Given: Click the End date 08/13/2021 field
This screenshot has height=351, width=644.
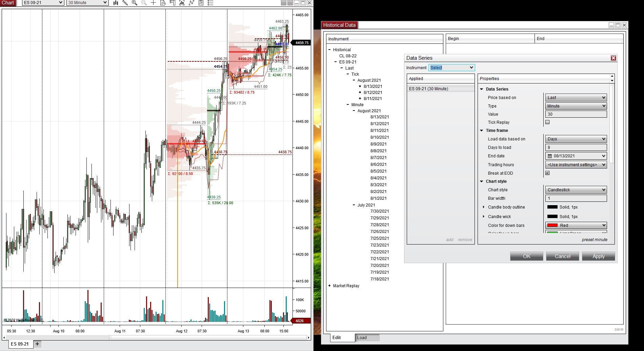Looking at the screenshot, I should click(x=576, y=156).
